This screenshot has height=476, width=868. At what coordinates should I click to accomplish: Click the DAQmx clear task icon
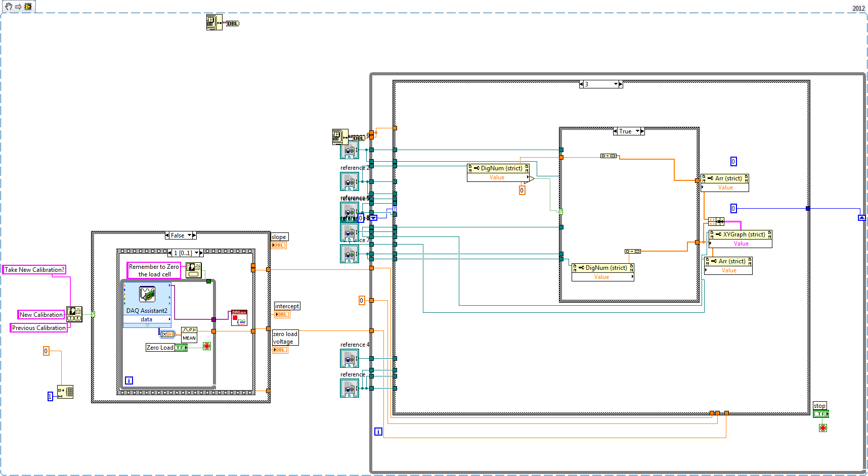point(239,318)
